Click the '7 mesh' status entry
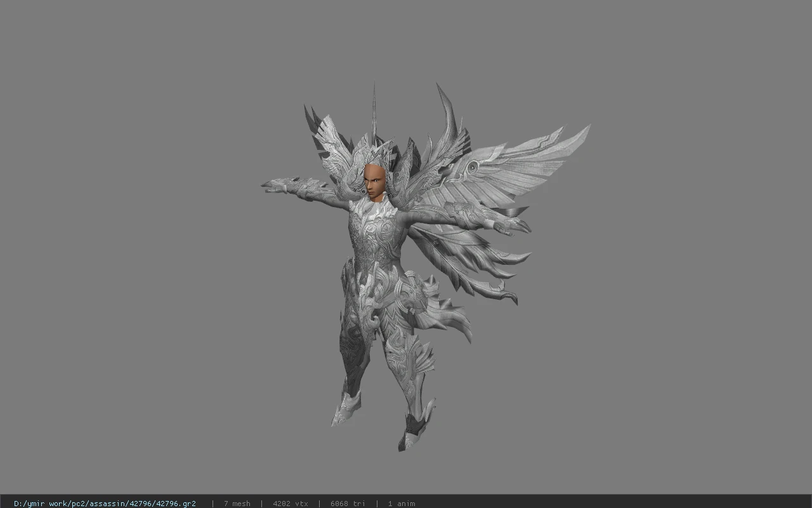 click(x=237, y=504)
